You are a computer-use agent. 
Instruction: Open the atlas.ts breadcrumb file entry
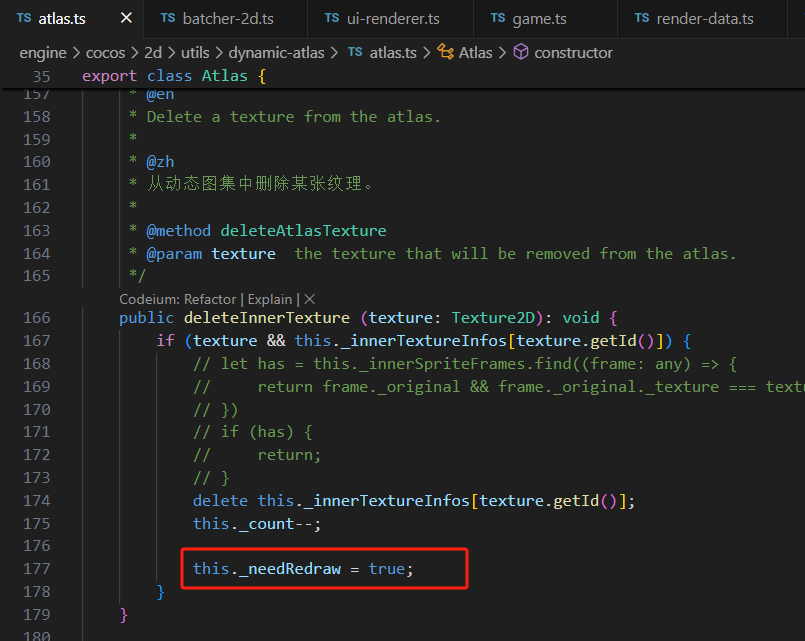[393, 52]
